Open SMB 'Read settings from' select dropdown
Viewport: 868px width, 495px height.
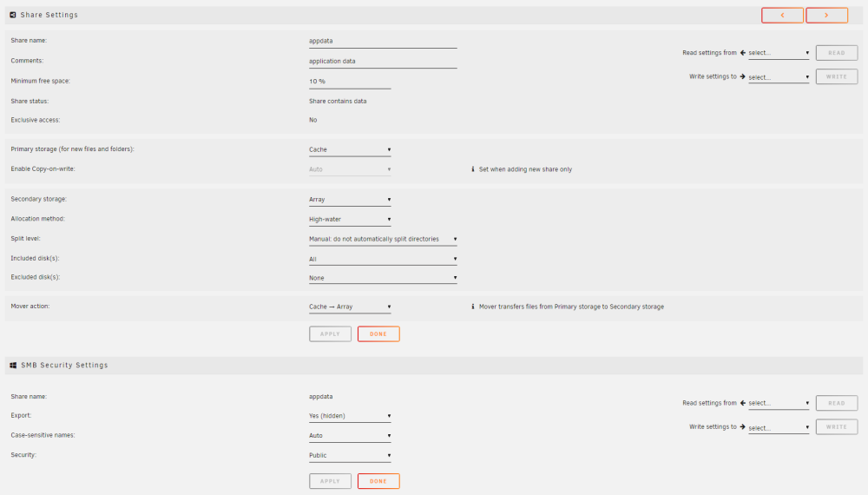pos(779,403)
